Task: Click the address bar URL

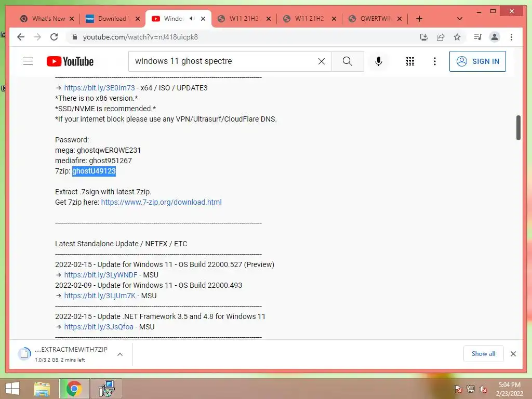Action: coord(140,37)
